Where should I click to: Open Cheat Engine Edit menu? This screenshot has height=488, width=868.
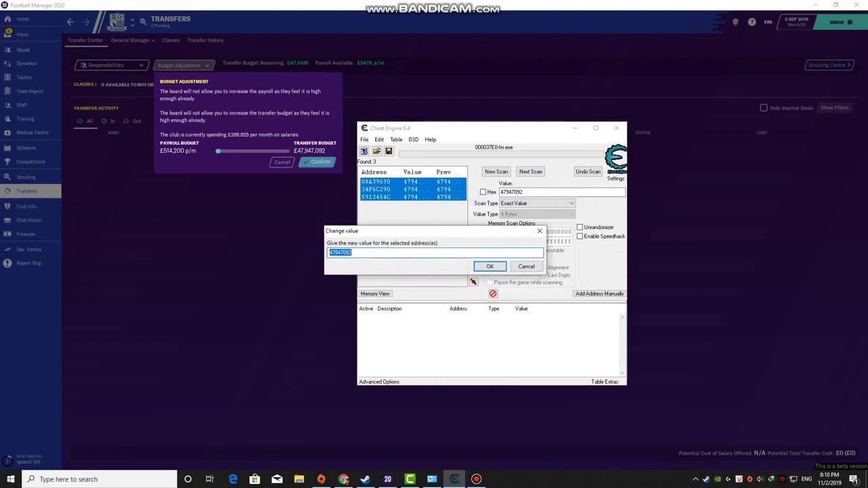(379, 140)
